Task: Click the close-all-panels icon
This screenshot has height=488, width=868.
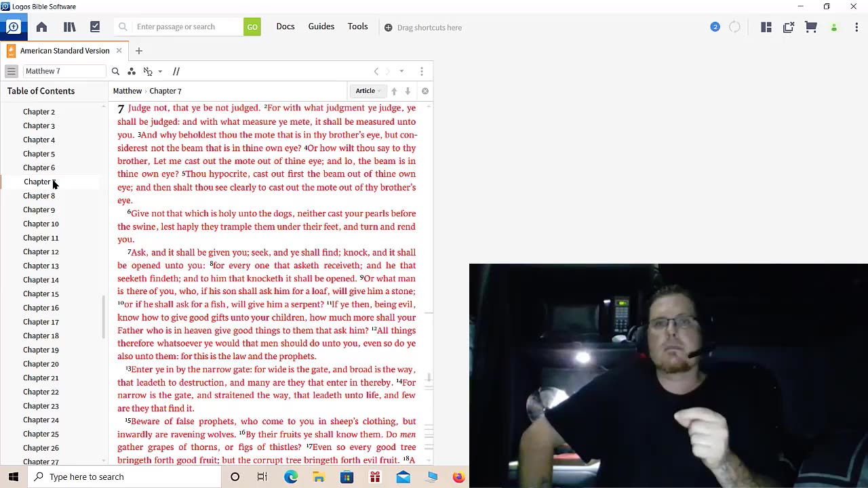Action: (x=789, y=27)
